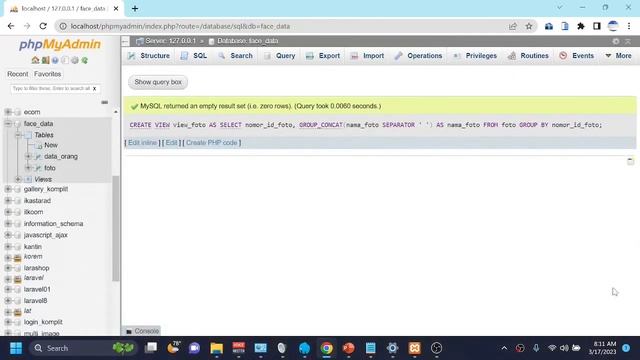The height and width of the screenshot is (360, 640).
Task: Collapse the face_data database
Action: click(8, 123)
